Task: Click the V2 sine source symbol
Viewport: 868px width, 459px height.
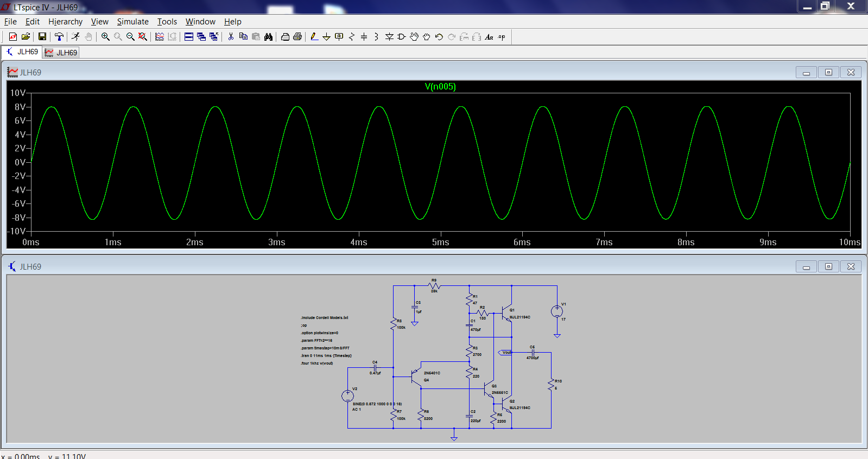Action: tap(347, 396)
